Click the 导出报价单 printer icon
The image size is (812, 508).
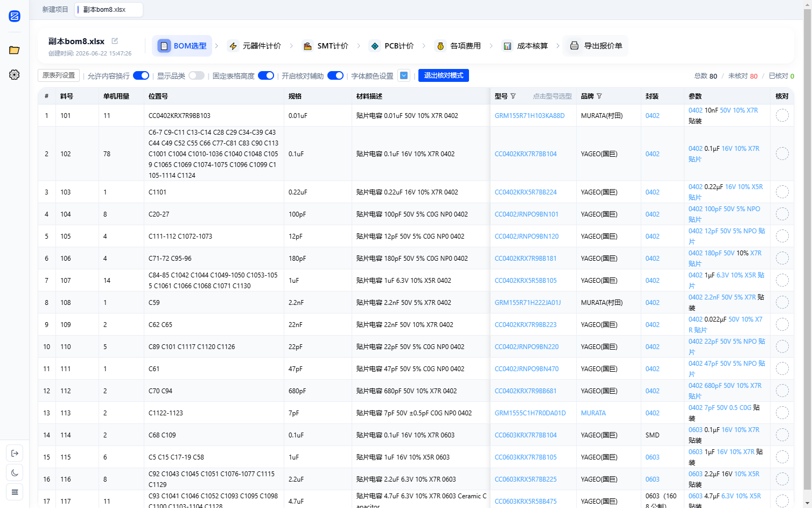(575, 46)
